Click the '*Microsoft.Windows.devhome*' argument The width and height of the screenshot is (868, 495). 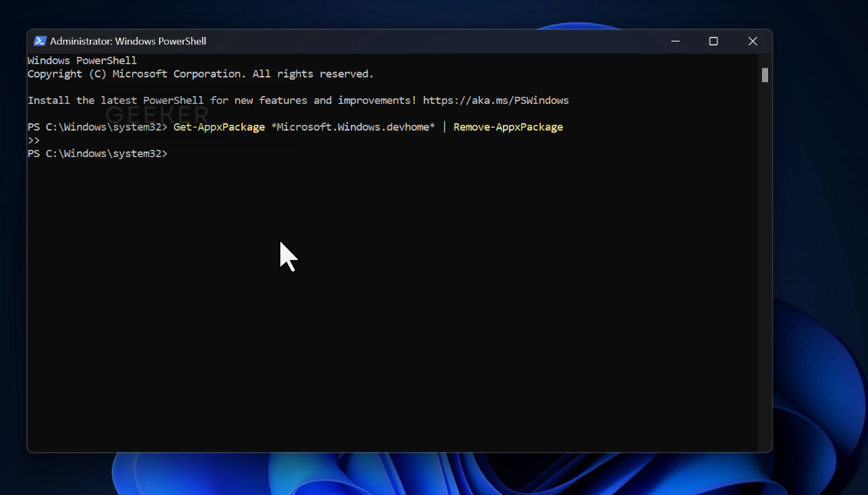click(x=353, y=127)
